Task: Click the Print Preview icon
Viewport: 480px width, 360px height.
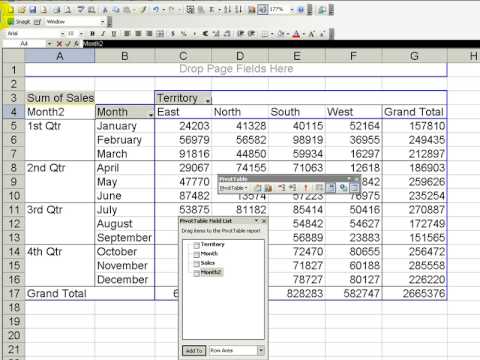Action: 68,10
